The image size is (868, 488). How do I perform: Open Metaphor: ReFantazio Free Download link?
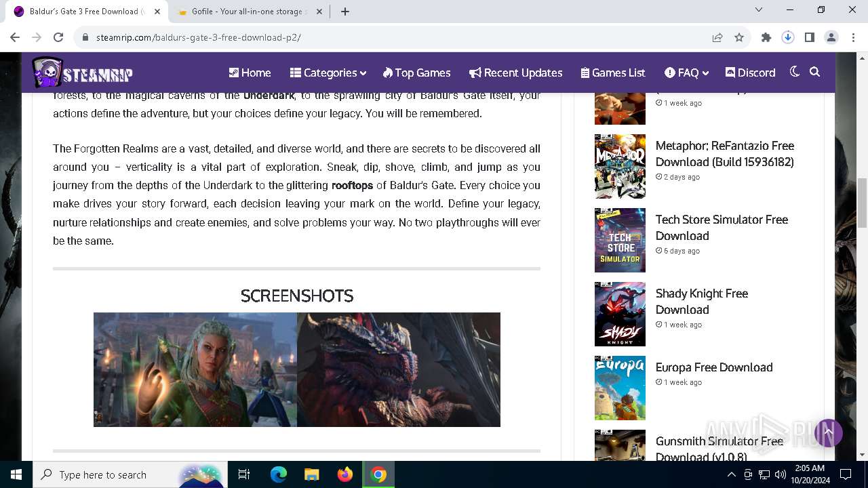coord(725,153)
